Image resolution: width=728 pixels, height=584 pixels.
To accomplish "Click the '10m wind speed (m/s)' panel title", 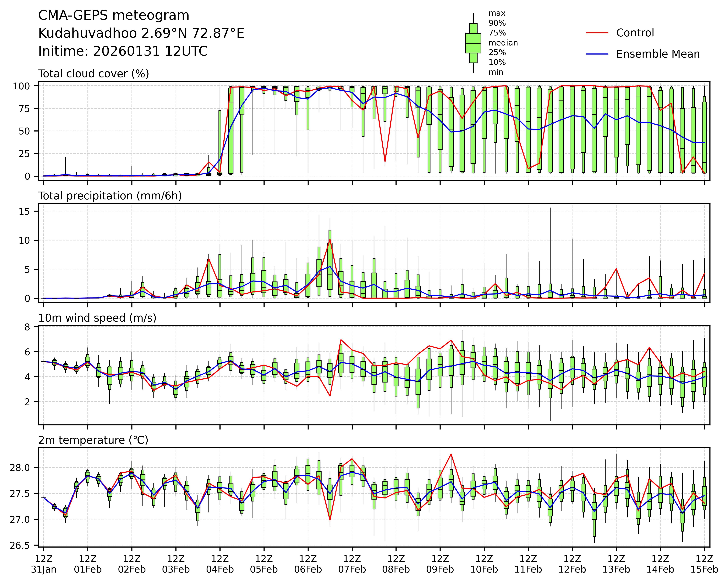I will coord(97,318).
